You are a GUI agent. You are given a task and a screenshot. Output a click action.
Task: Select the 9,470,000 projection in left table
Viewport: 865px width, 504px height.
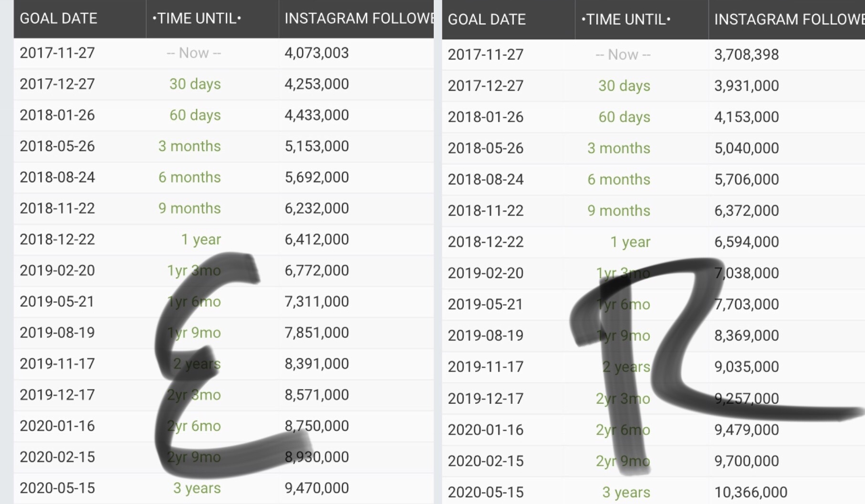pyautogui.click(x=317, y=488)
